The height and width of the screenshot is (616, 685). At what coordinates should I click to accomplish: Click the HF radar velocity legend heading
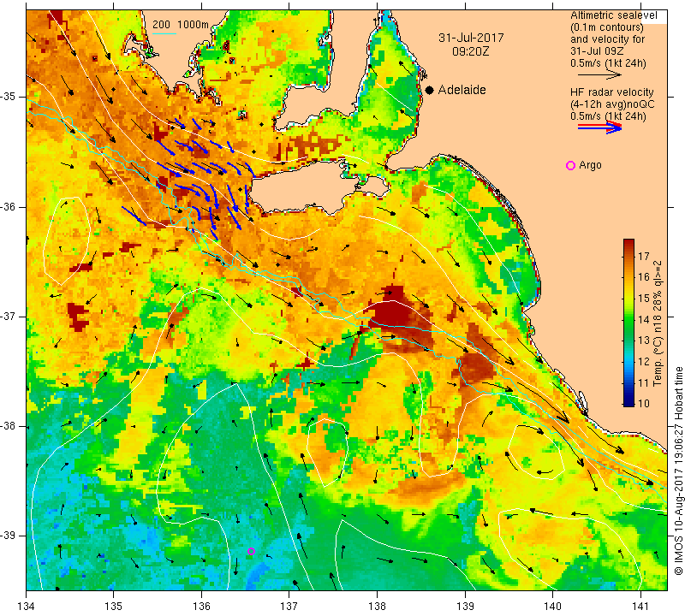point(611,92)
